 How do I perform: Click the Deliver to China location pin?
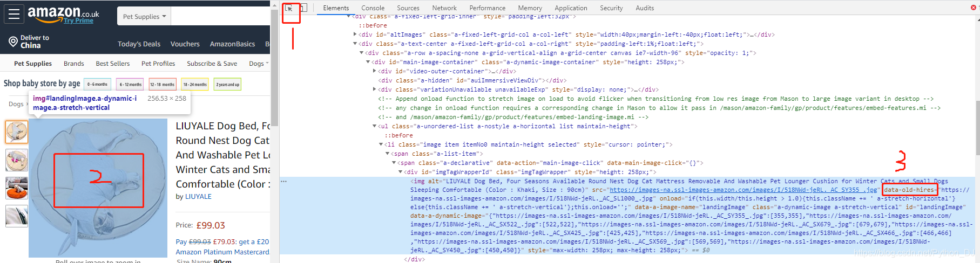(x=13, y=41)
